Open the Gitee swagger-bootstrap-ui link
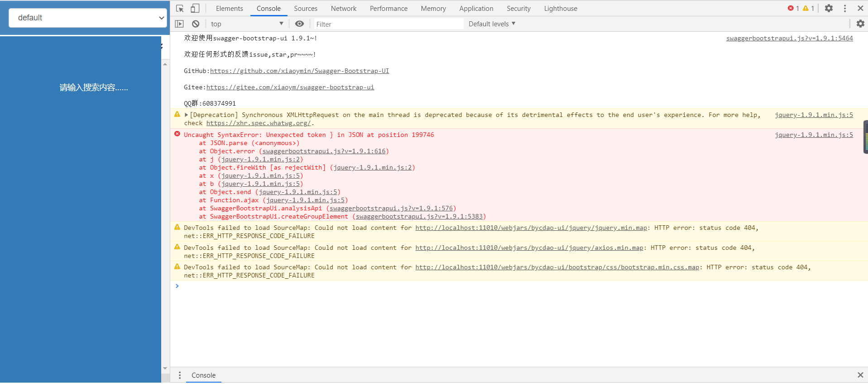Viewport: 868px width, 384px height. 290,87
